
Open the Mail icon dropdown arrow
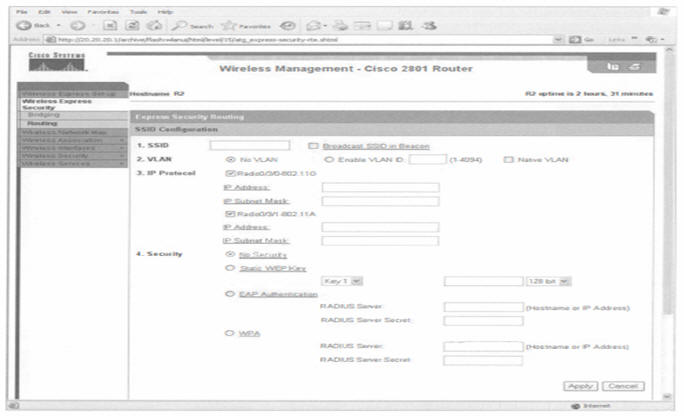coord(325,26)
